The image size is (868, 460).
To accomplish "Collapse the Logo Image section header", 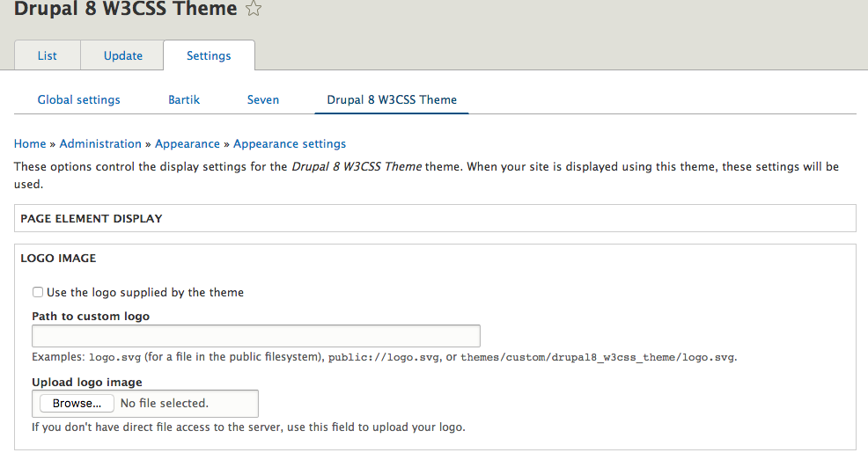I will (x=58, y=259).
